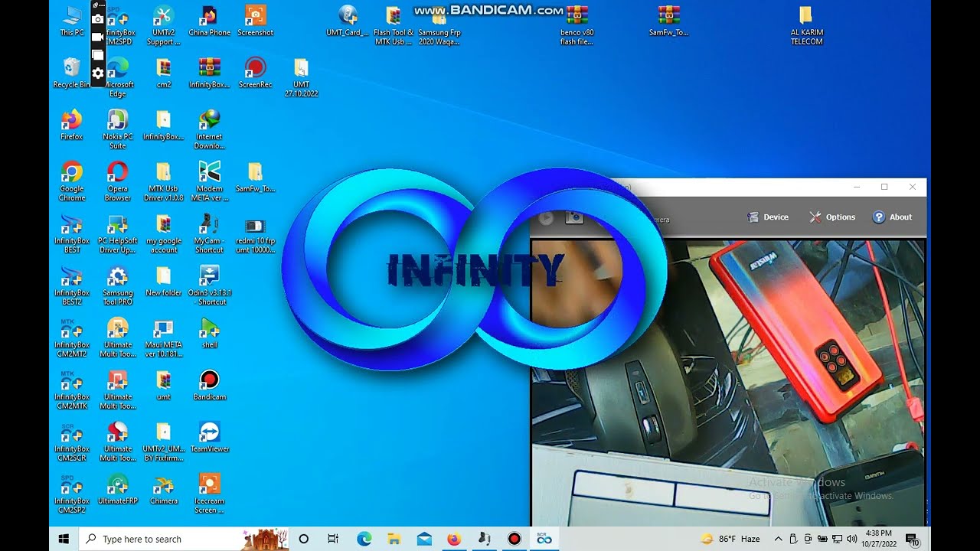980x551 pixels.
Task: Open the UMT_Card desktop shortcut
Action: (347, 21)
